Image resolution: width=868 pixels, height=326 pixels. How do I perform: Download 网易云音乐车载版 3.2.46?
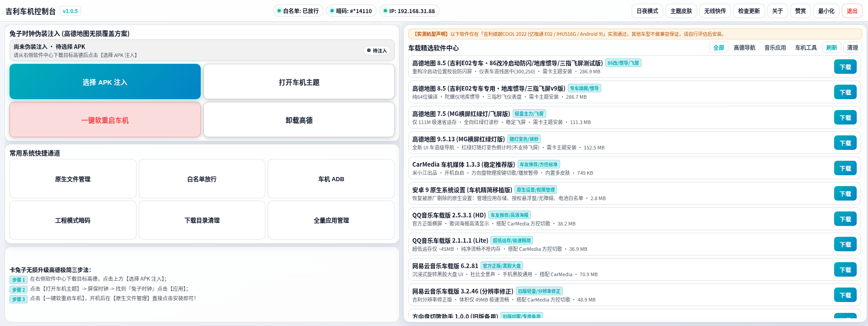pyautogui.click(x=845, y=295)
